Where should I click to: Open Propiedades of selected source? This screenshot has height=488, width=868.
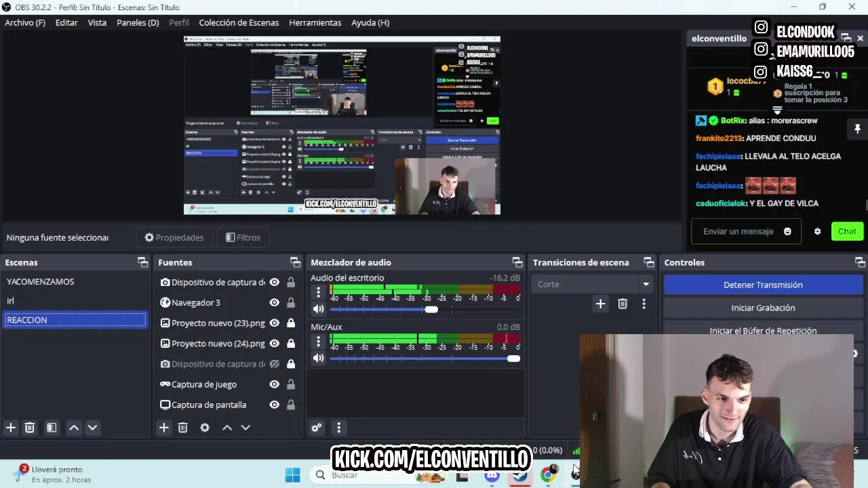click(x=174, y=237)
